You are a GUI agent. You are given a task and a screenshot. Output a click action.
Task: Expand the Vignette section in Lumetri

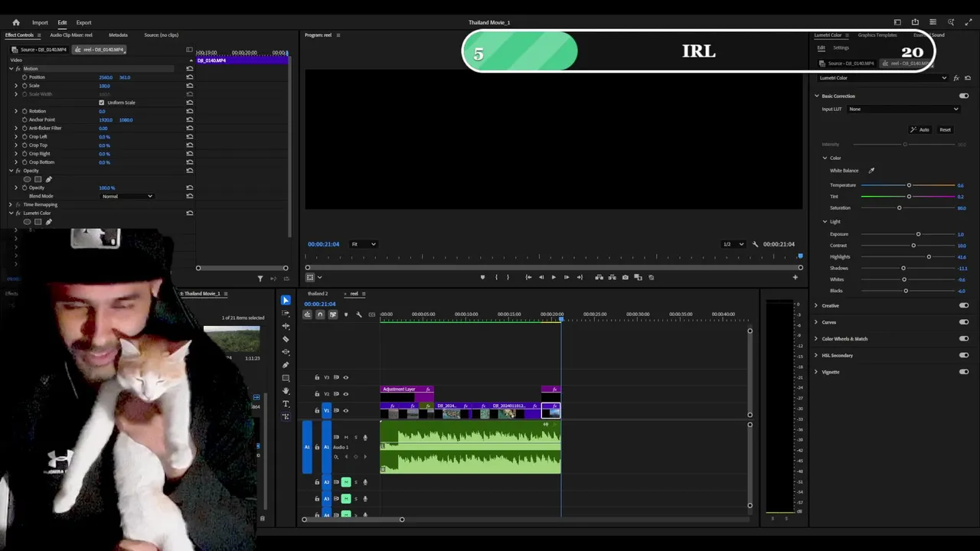click(816, 372)
